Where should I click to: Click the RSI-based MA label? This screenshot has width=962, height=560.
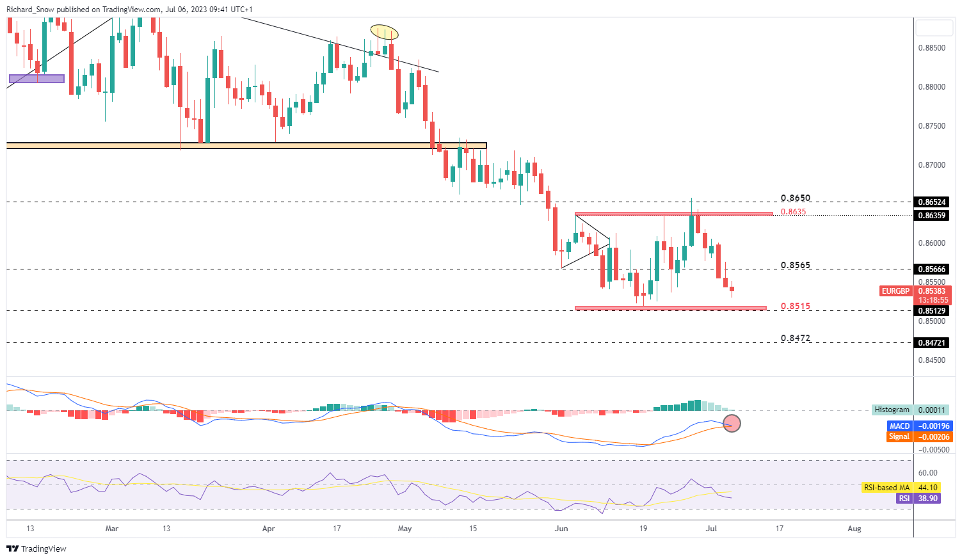(x=886, y=488)
